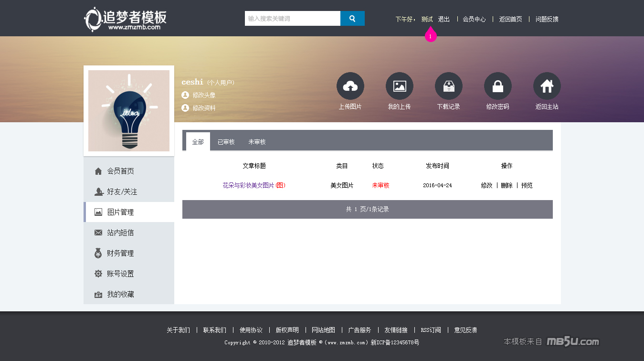Open 我的收藏 in the sidebar
This screenshot has width=644, height=361.
point(120,294)
